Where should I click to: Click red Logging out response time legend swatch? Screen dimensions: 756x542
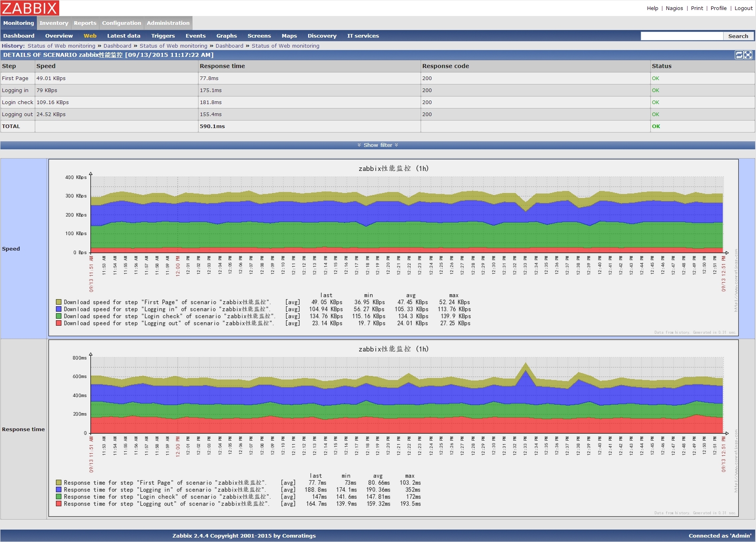coord(58,504)
